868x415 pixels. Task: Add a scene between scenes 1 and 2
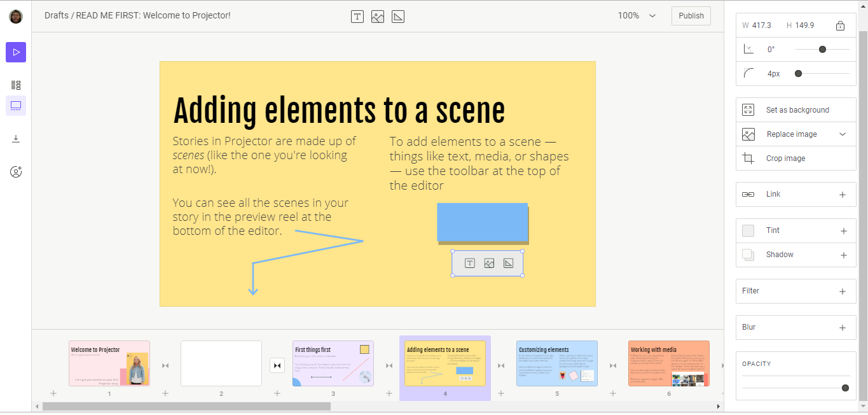(165, 393)
